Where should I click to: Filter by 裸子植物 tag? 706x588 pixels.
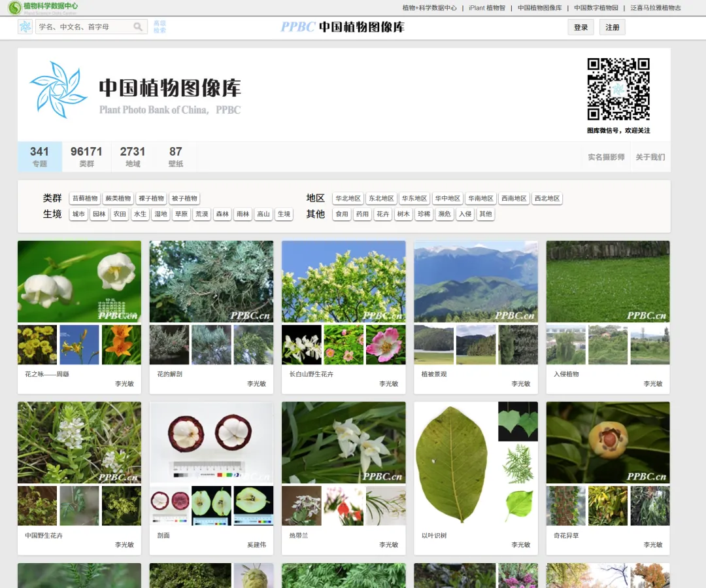click(151, 198)
